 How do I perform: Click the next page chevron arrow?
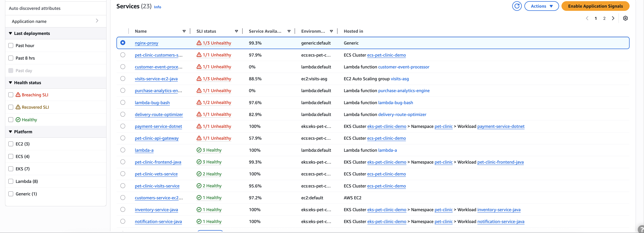[x=613, y=18]
